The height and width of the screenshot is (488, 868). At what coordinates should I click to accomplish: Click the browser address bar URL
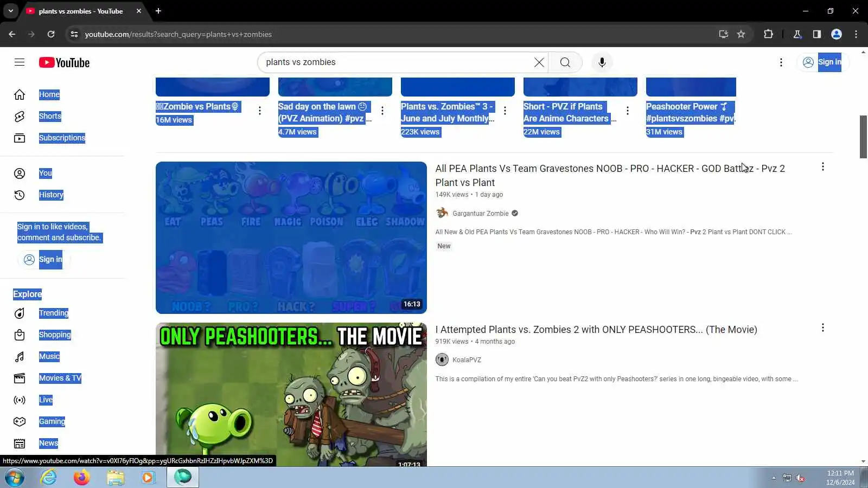coord(178,34)
